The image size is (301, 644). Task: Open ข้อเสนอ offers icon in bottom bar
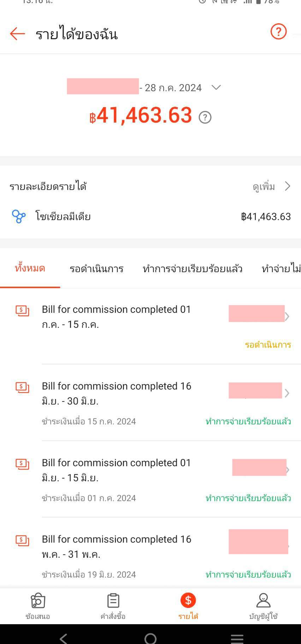pyautogui.click(x=38, y=601)
